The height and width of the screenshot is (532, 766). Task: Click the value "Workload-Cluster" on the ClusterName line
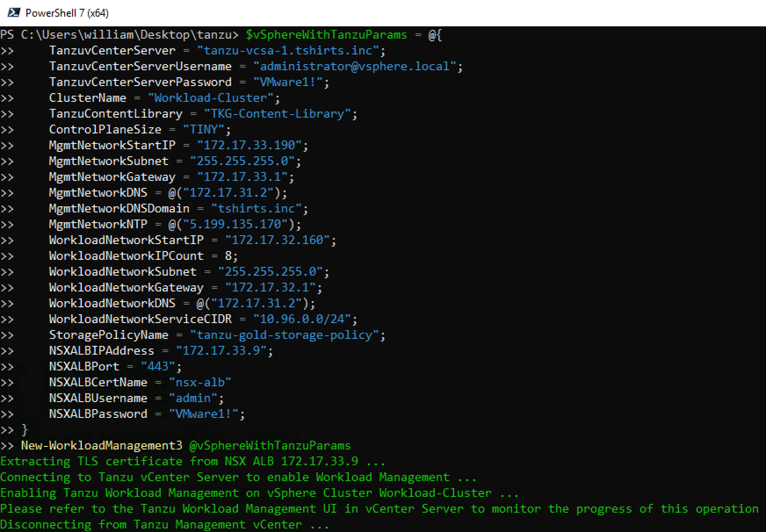coord(210,98)
